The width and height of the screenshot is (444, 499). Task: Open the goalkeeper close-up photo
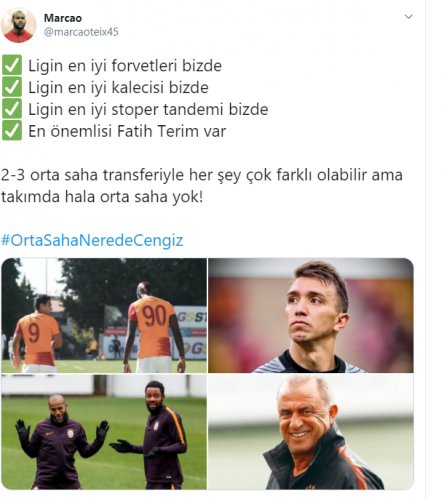click(311, 315)
